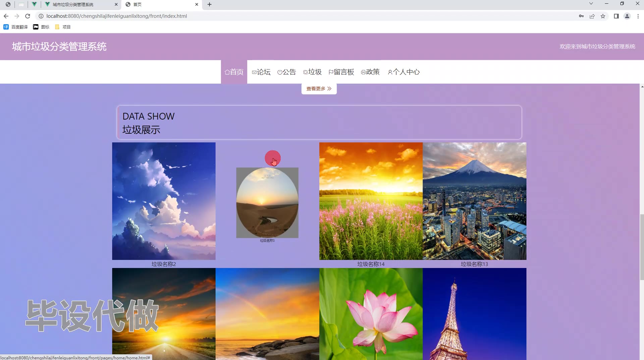This screenshot has height=360, width=644.
Task: View site information icon in address bar
Action: tap(41, 16)
